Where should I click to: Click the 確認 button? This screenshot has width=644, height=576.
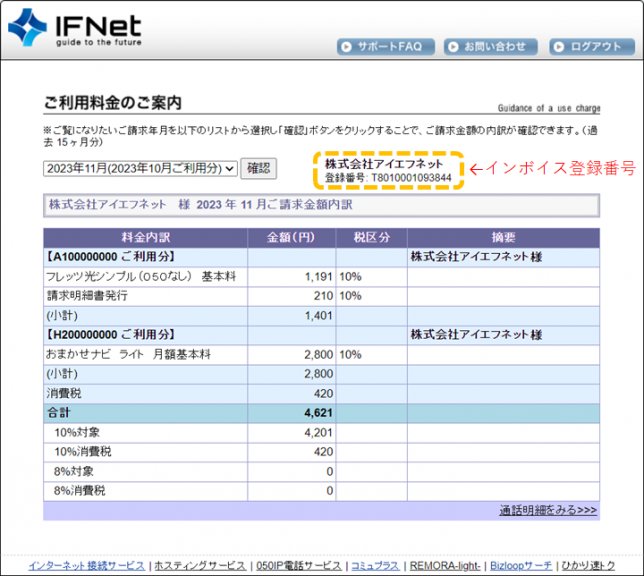tap(258, 168)
